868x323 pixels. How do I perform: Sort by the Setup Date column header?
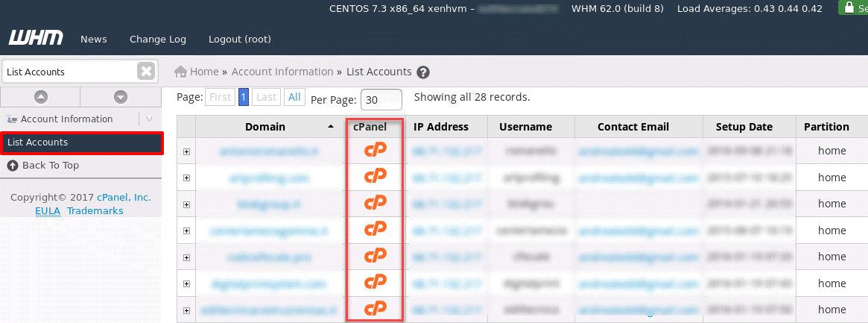[x=744, y=127]
